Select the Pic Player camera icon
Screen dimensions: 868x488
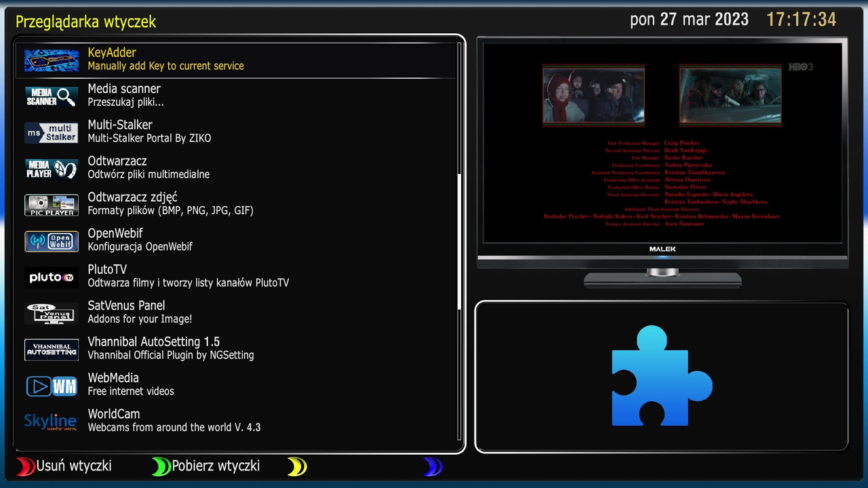(52, 205)
